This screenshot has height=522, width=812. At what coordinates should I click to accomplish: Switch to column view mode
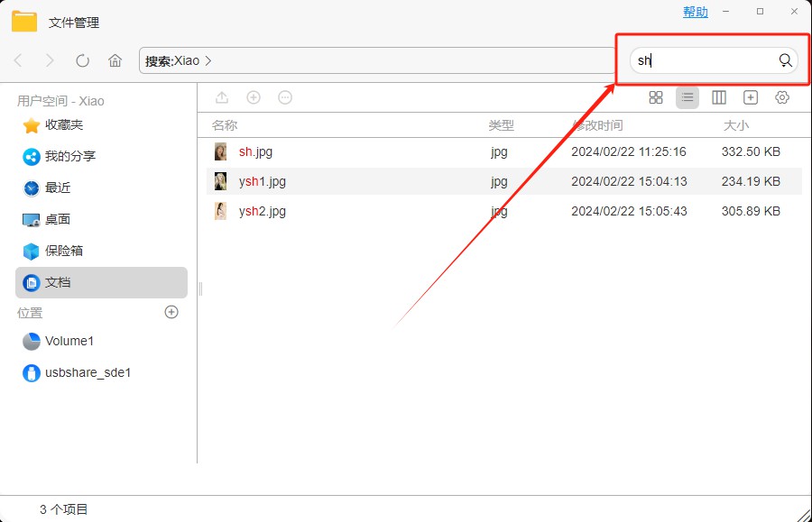click(719, 97)
